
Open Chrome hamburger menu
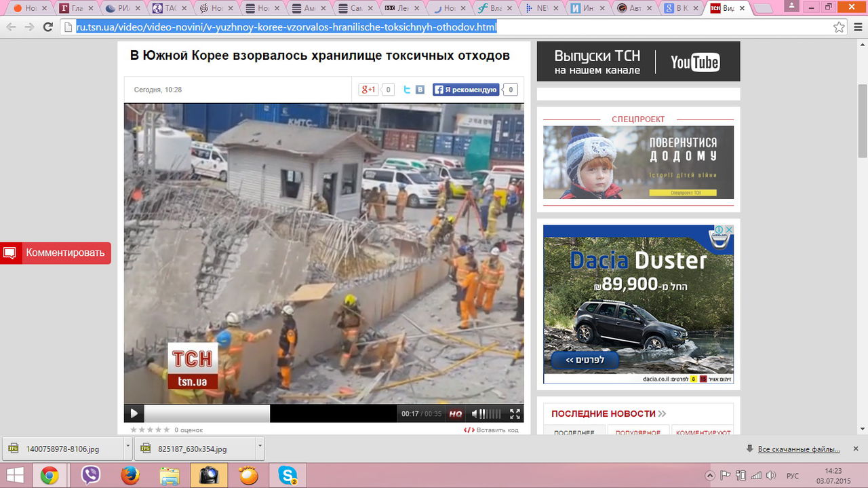[x=857, y=27]
